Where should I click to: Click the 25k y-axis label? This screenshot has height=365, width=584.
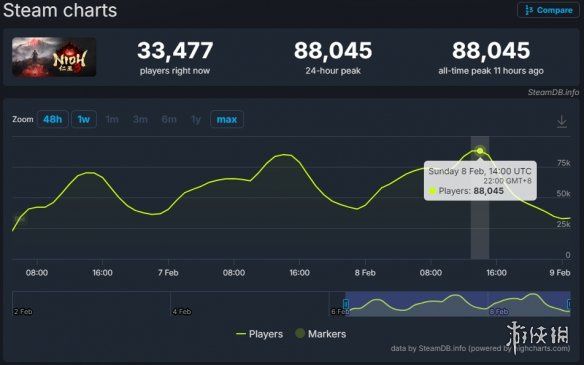click(x=564, y=224)
